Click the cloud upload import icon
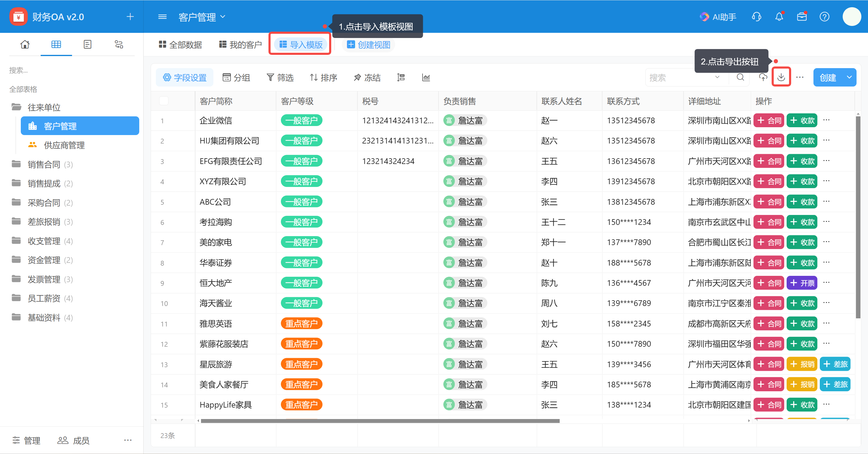 763,77
